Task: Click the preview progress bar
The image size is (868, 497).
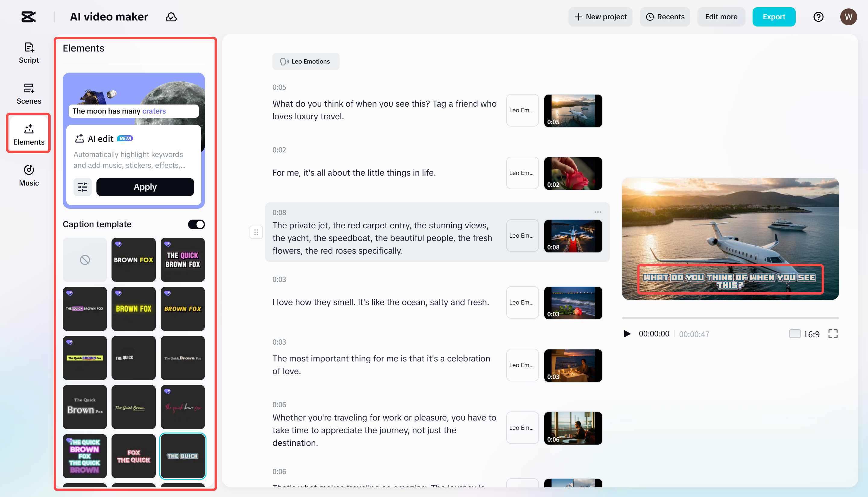Action: pos(730,318)
